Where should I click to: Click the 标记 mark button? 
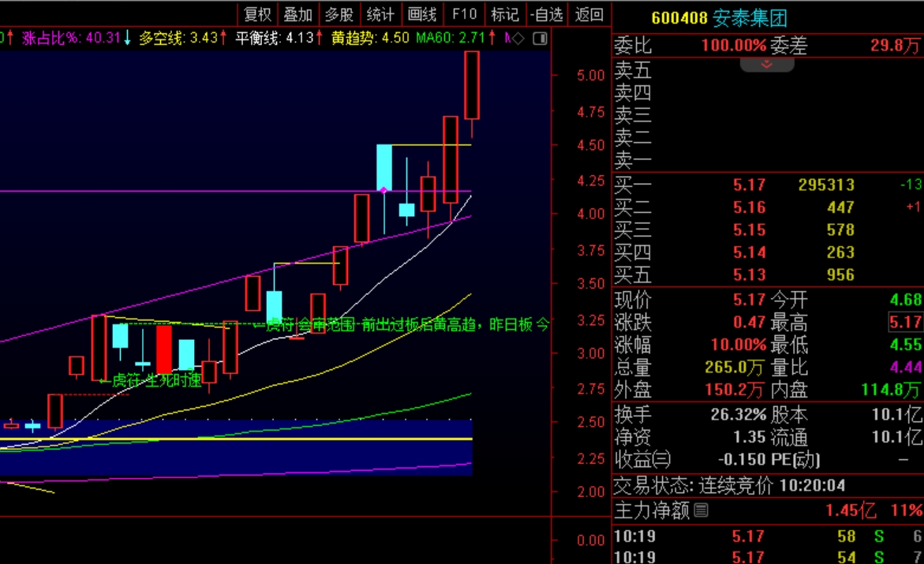[x=505, y=14]
